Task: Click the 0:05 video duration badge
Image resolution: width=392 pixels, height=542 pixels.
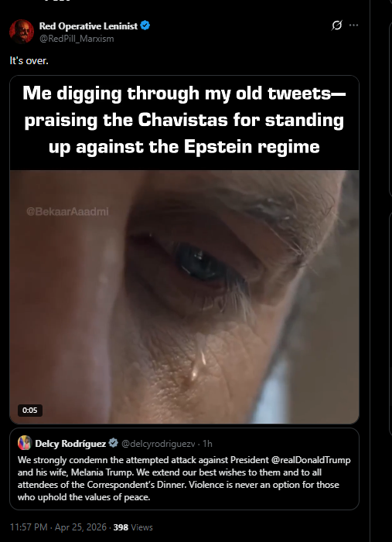Action: [29, 411]
